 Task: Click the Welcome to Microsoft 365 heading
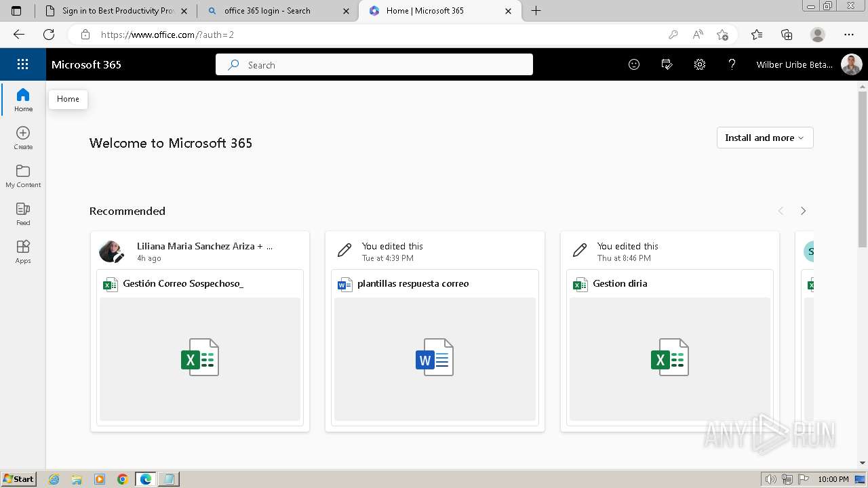pos(171,143)
